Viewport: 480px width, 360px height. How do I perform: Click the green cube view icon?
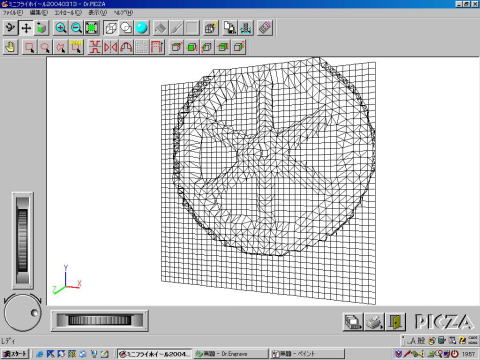tap(192, 47)
